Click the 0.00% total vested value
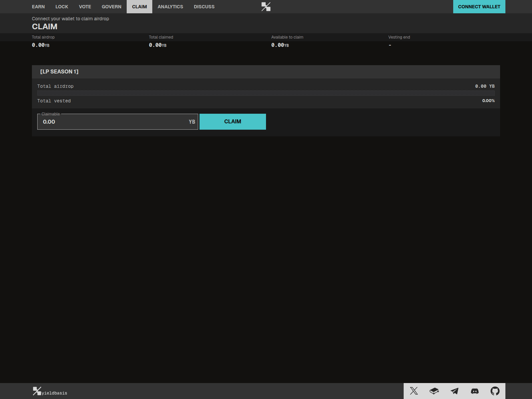Viewport: 532px width, 399px height. click(488, 101)
